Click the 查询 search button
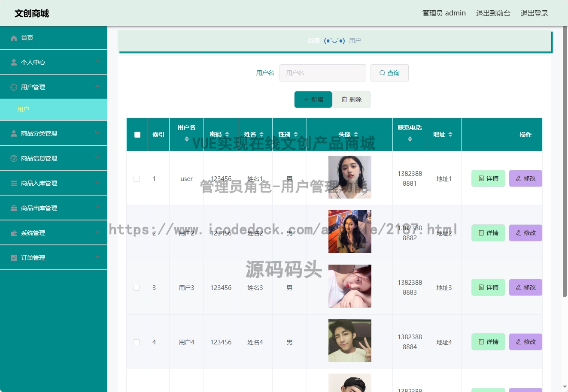The height and width of the screenshot is (392, 568). coord(389,73)
